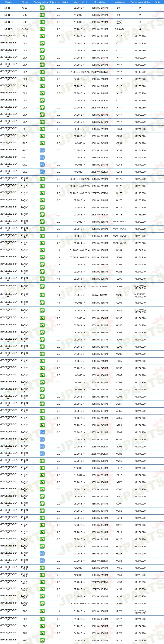
Task: Click fuel icon for Q30 2.0 T AWD row
Action: coord(42,22)
